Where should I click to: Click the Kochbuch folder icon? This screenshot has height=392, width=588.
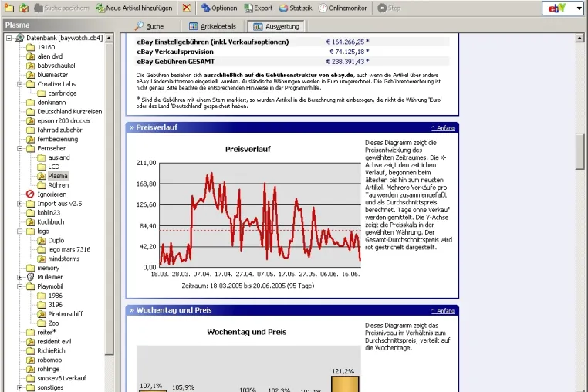tap(31, 222)
